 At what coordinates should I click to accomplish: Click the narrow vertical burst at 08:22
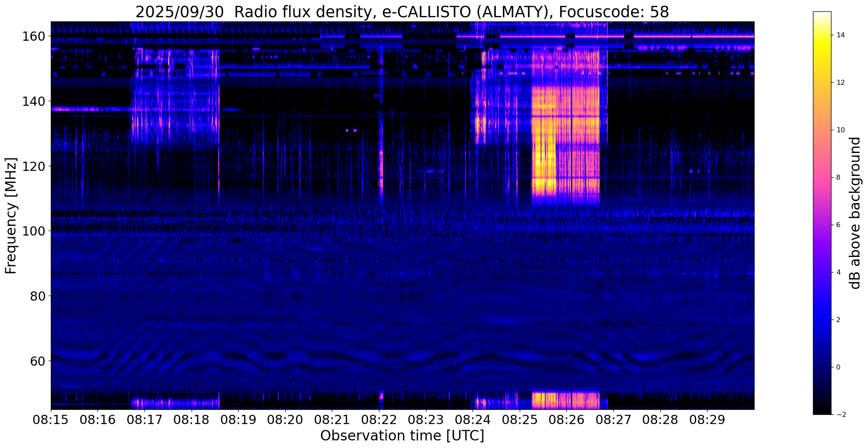click(381, 164)
